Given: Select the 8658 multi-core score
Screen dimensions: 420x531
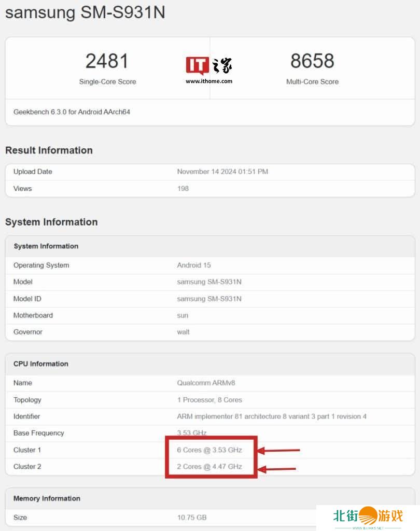Looking at the screenshot, I should point(312,61).
